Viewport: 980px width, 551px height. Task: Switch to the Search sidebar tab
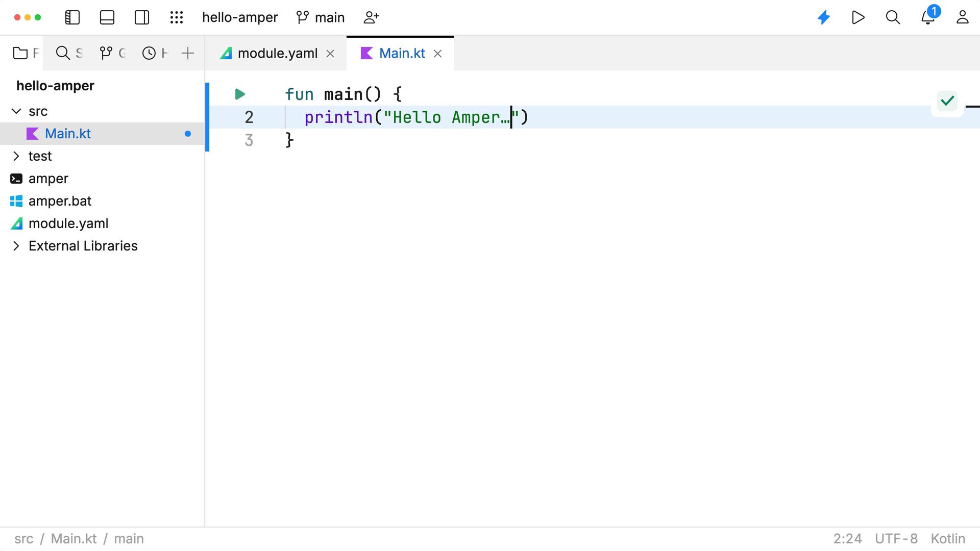pos(69,53)
